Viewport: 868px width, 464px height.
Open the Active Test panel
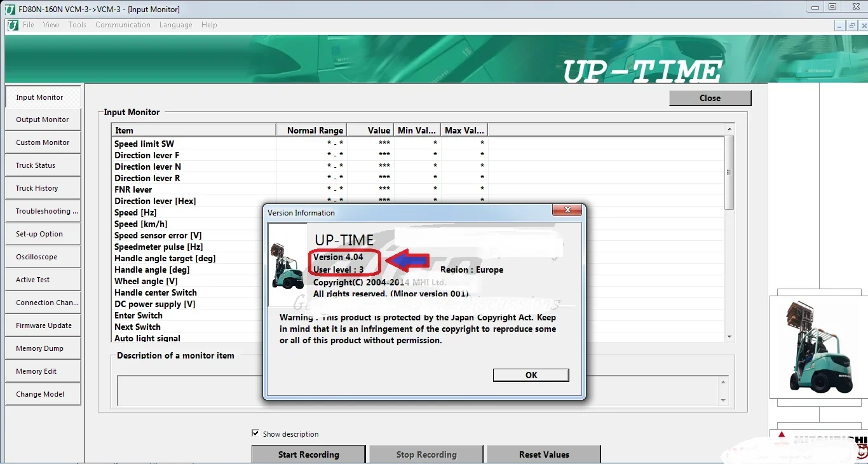coord(43,280)
